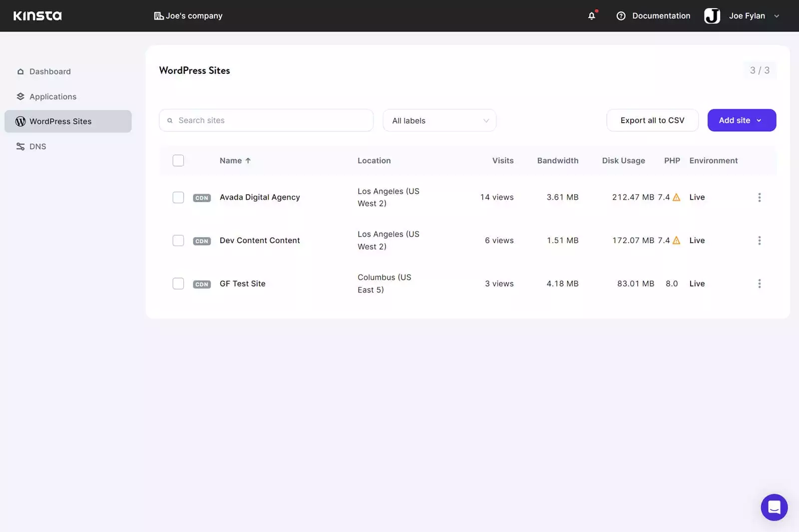Click the Visits column header

pos(503,161)
